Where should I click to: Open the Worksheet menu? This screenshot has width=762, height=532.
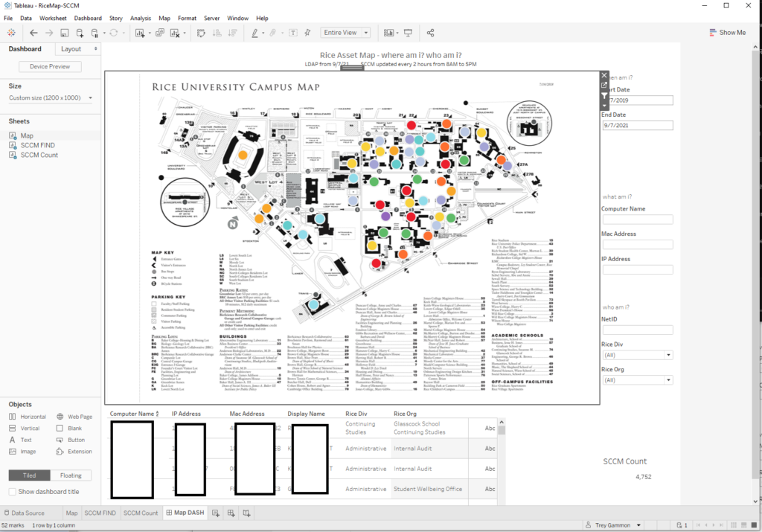coord(53,18)
